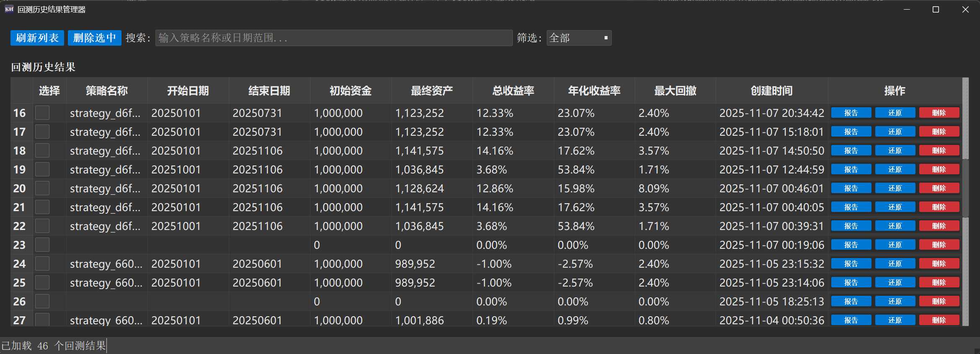Click 还原 restore button in row 18
The image size is (980, 354).
tap(895, 150)
